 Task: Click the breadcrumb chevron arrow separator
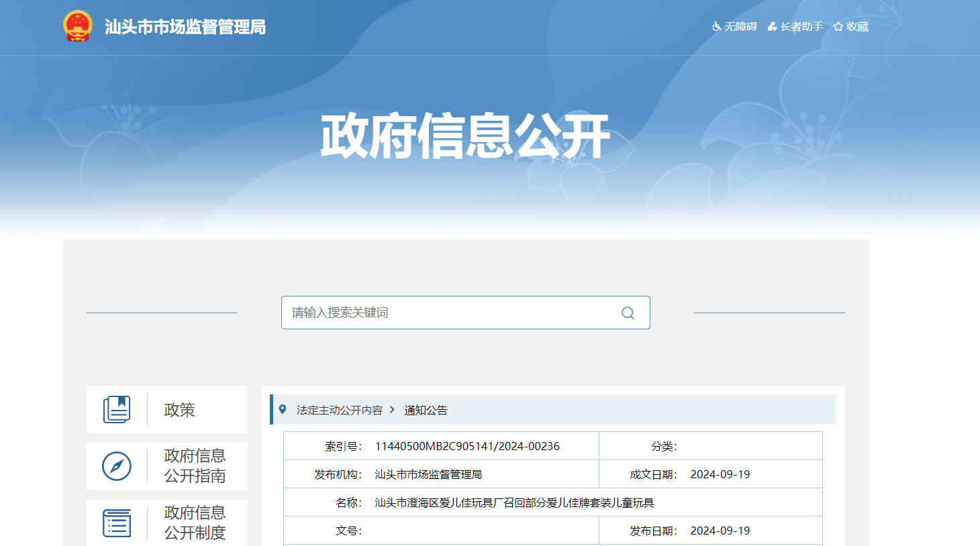coord(393,410)
